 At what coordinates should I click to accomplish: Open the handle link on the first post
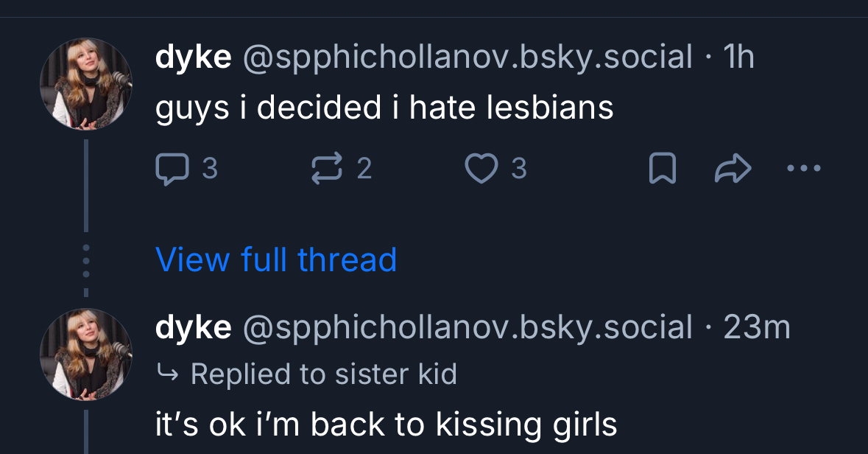tap(467, 57)
